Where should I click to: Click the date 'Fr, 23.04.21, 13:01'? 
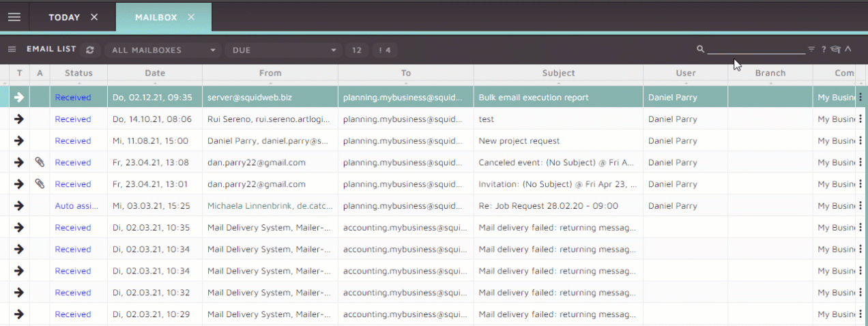[x=151, y=184]
